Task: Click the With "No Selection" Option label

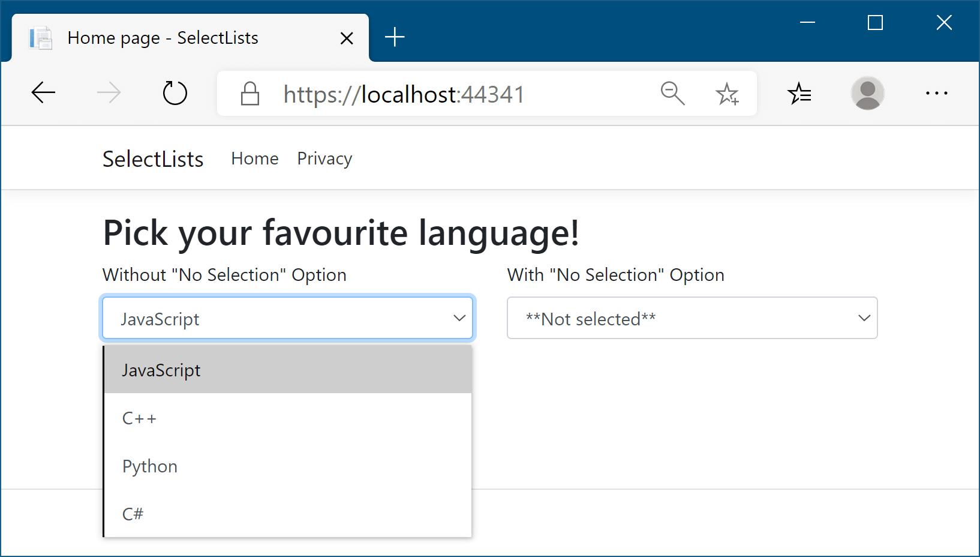Action: 616,275
